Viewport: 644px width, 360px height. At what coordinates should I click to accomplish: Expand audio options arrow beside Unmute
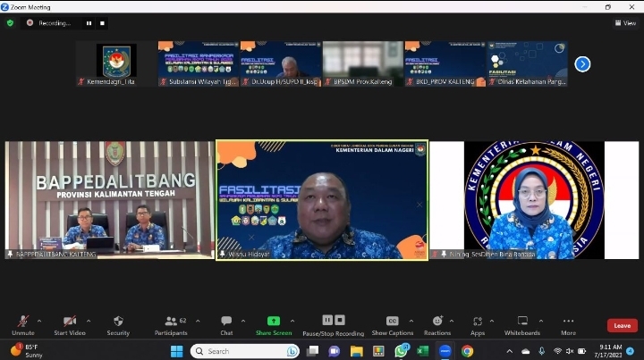point(41,320)
